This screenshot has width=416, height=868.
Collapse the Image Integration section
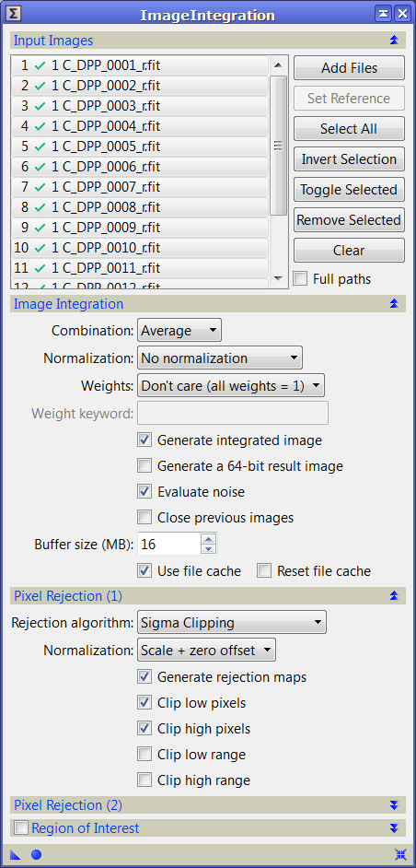(x=394, y=303)
